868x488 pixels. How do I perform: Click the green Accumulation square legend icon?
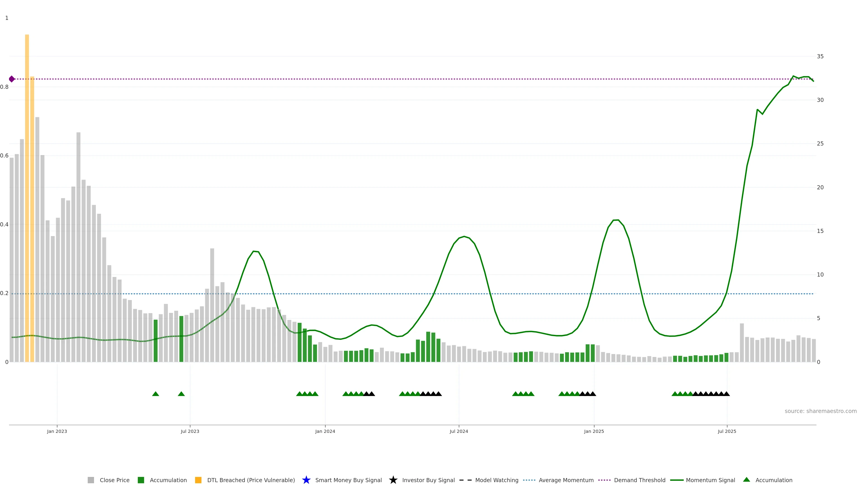141,480
